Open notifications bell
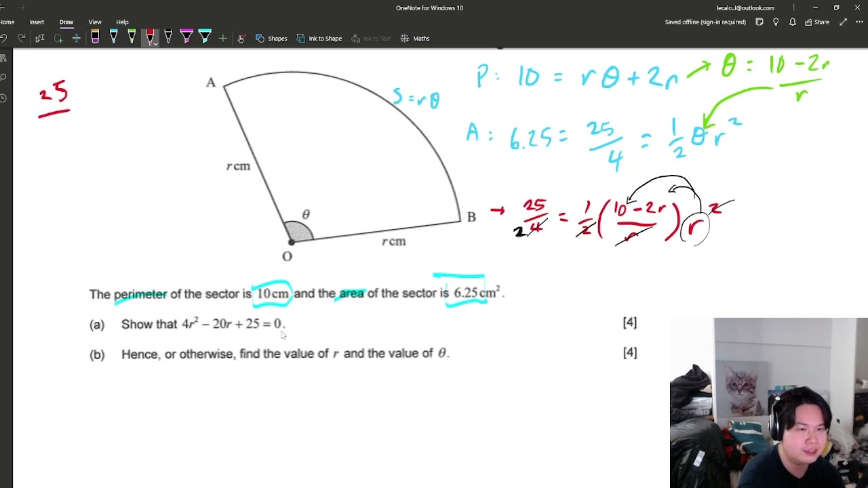Image resolution: width=868 pixels, height=488 pixels. tap(793, 22)
